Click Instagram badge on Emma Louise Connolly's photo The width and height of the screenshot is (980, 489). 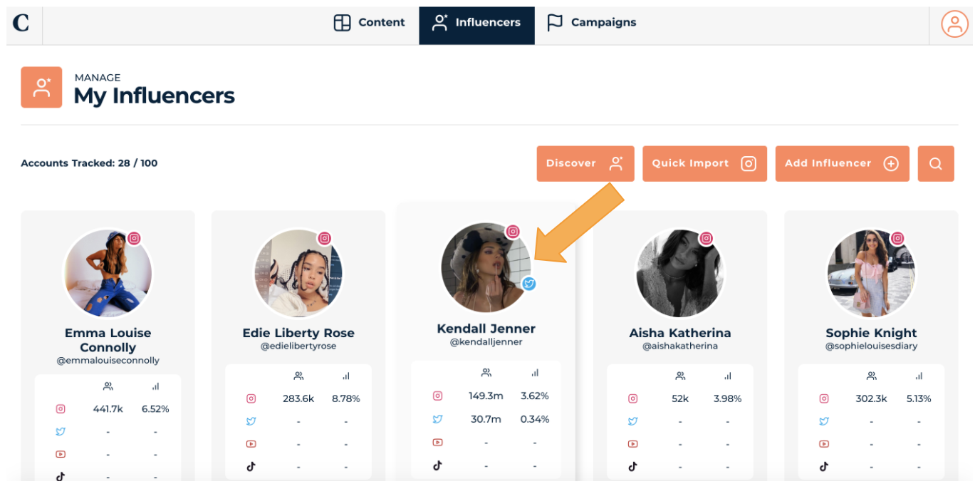point(134,239)
